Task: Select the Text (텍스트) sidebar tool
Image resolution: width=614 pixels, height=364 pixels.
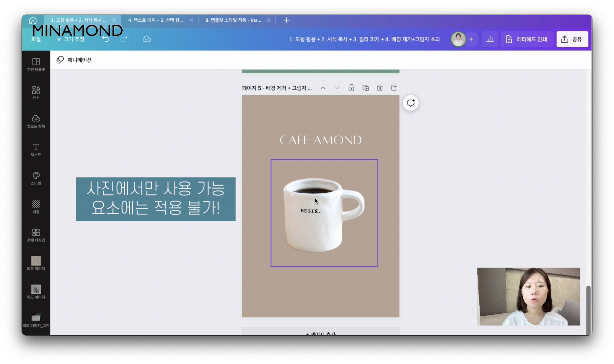Action: [x=36, y=150]
